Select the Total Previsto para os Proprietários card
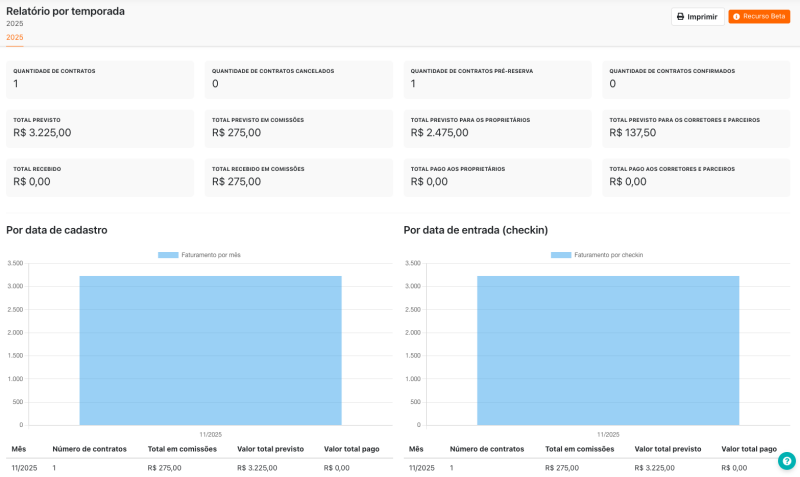800x477 pixels. (x=498, y=128)
